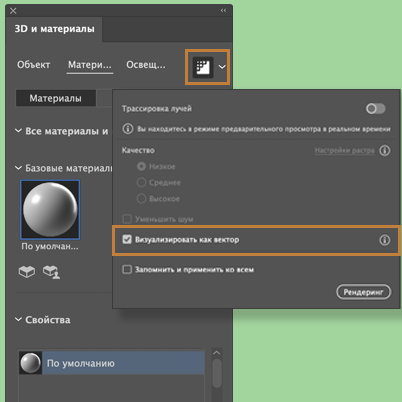Screen dimensions: 402x402
Task: Switch to the Объект tab
Action: click(x=34, y=65)
